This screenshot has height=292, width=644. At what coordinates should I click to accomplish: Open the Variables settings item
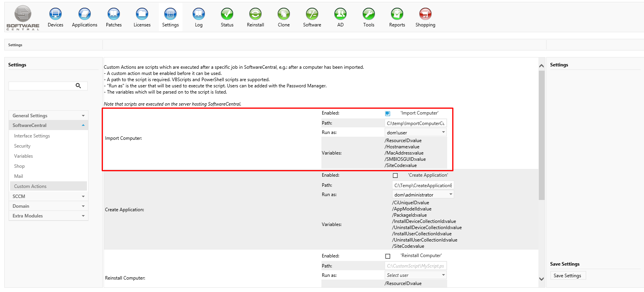point(24,156)
